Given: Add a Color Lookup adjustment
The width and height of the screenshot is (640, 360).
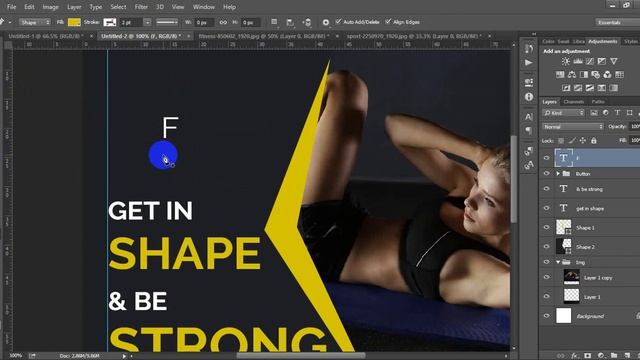Looking at the screenshot, I should (620, 75).
